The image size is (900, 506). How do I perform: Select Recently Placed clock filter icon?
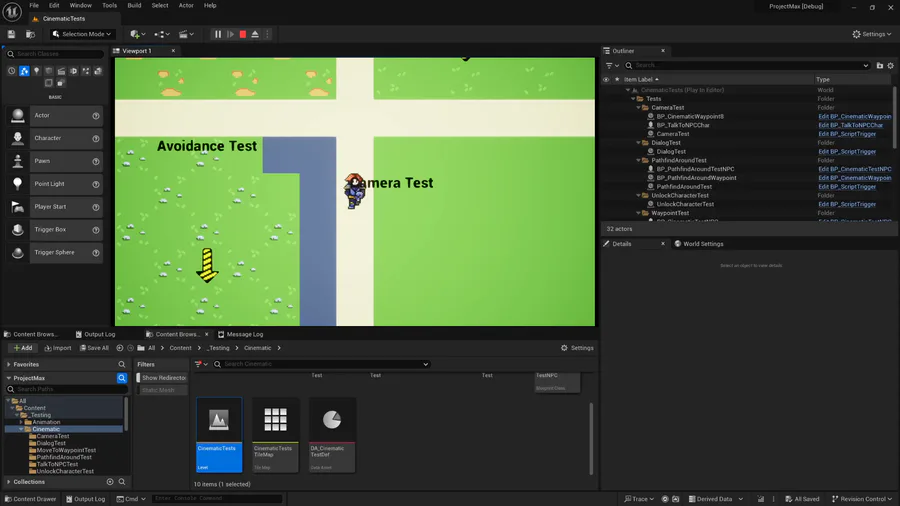tap(11, 71)
